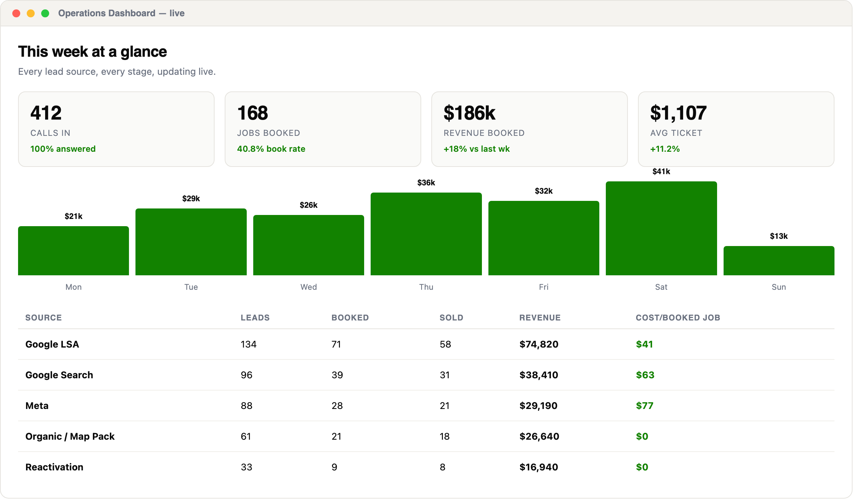Sort by the SOLD column header
The width and height of the screenshot is (867, 504).
tap(451, 318)
